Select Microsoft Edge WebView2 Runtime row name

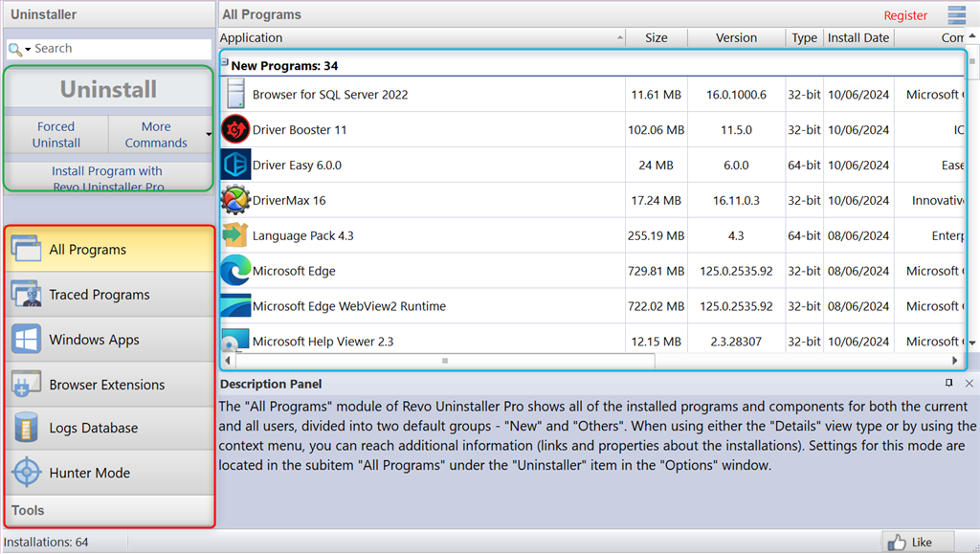click(349, 306)
